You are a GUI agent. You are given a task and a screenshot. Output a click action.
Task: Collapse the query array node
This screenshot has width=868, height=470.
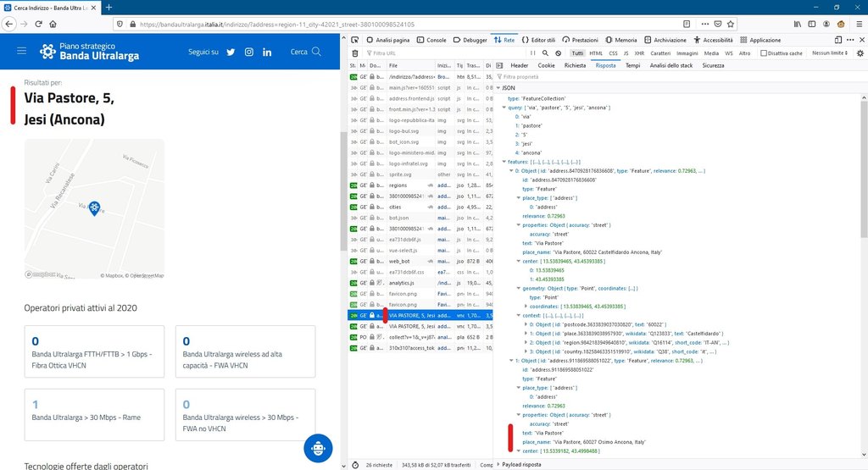click(502, 108)
